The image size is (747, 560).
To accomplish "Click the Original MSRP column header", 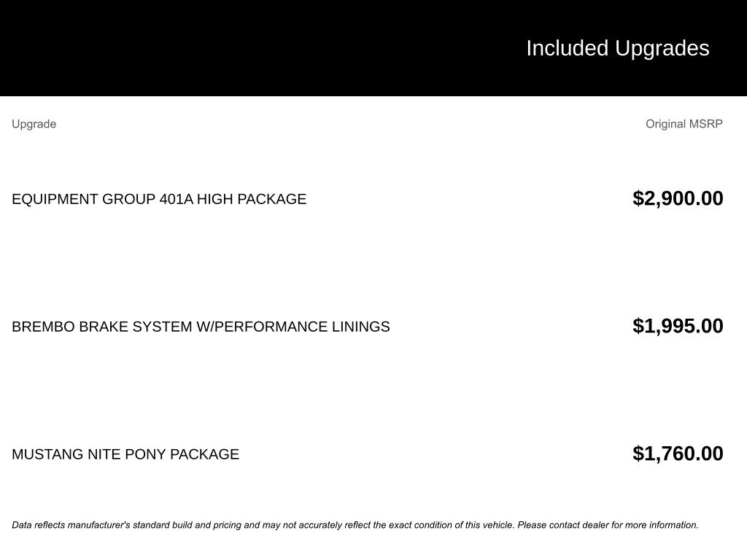I will (x=684, y=124).
